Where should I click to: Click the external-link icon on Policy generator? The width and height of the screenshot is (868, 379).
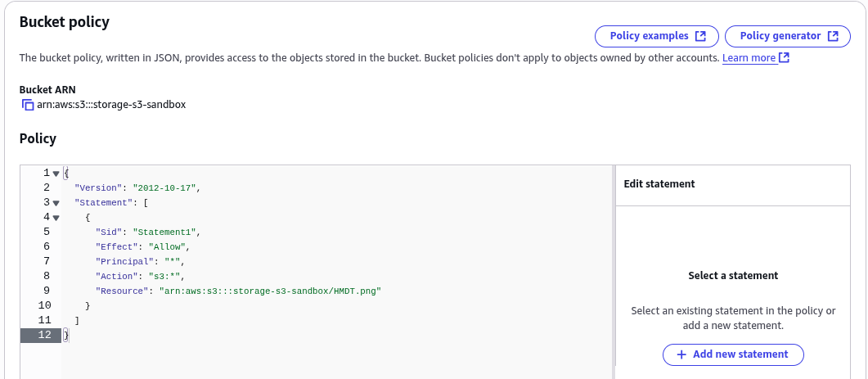click(833, 36)
